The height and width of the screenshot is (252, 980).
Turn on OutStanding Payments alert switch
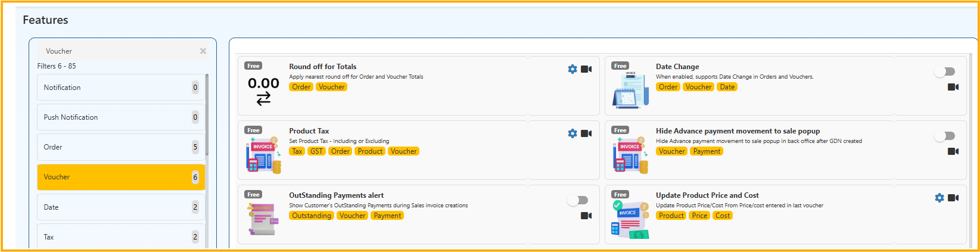pyautogui.click(x=577, y=200)
